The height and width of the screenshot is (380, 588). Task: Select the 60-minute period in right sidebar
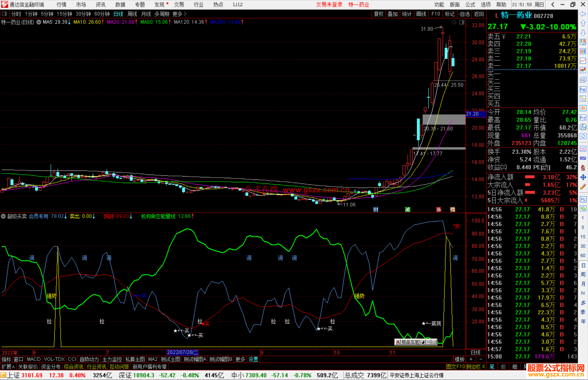[583, 256]
